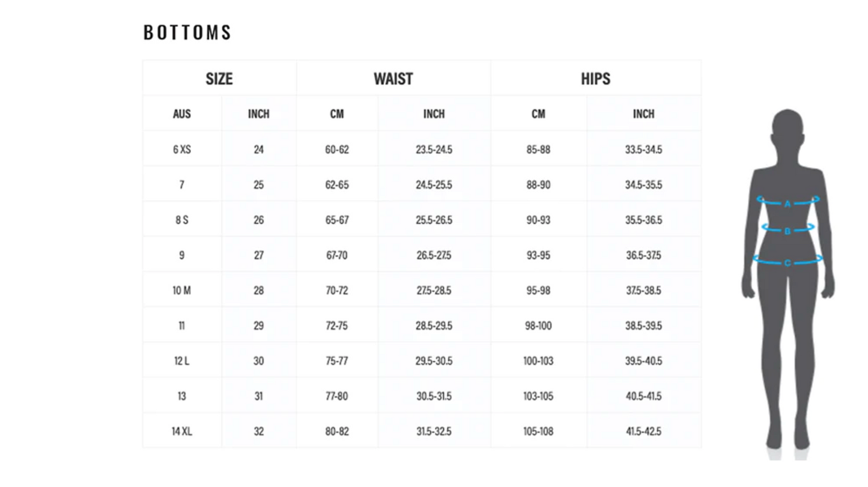Click the C measurement marker on the figure
868x487 pixels.
coord(788,262)
